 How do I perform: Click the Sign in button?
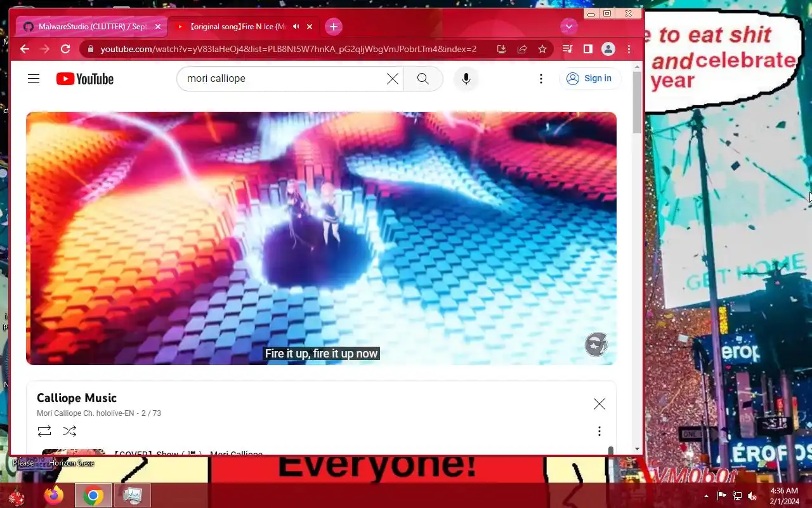point(590,79)
